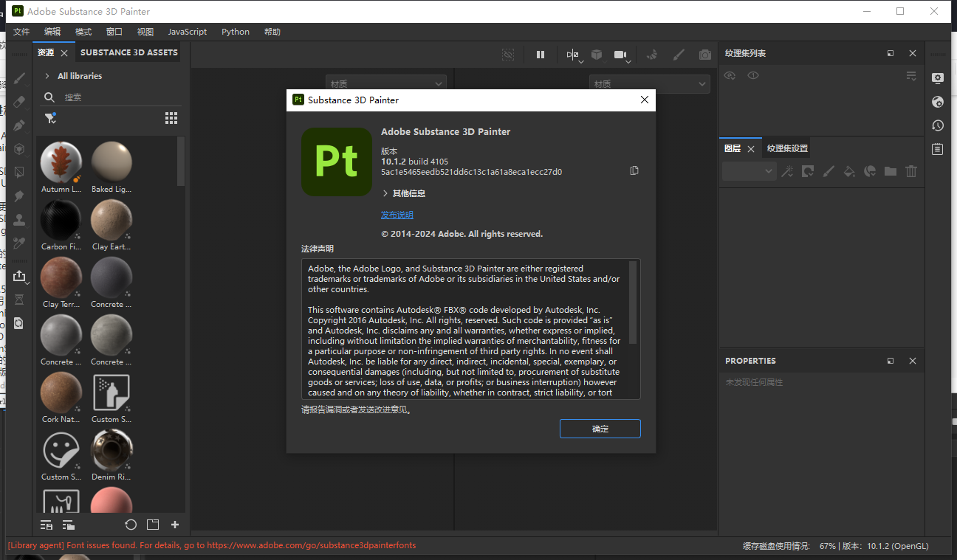The image size is (957, 560).
Task: Toggle grid view icon in assets panel
Action: (171, 118)
